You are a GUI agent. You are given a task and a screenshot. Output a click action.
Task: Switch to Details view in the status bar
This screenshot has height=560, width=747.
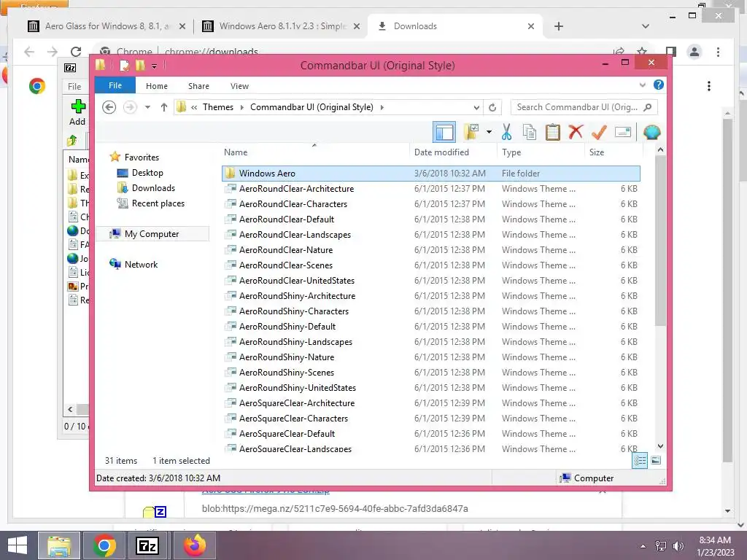click(640, 461)
